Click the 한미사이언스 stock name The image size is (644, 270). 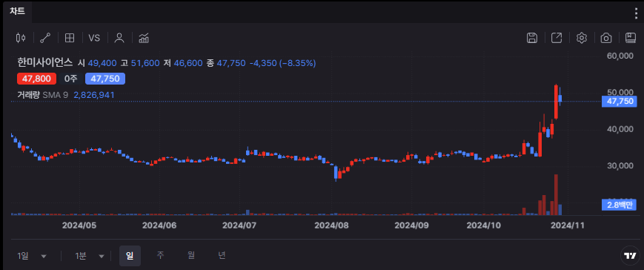coord(45,63)
